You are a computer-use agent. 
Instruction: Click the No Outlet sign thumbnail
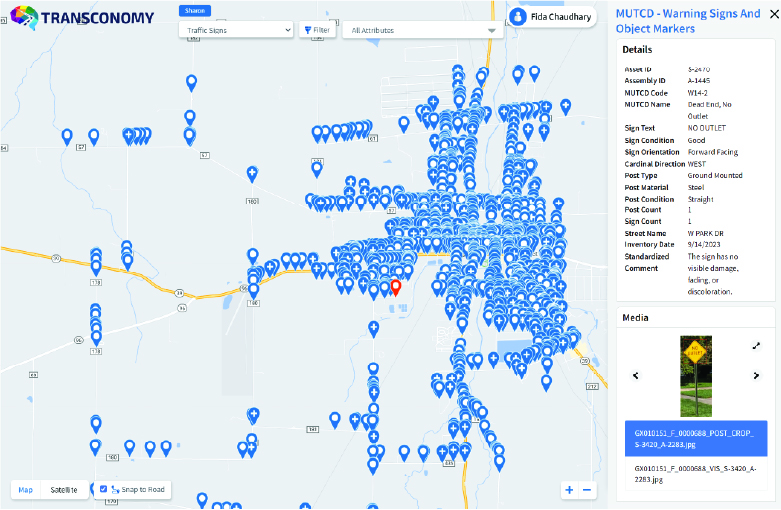pyautogui.click(x=696, y=376)
